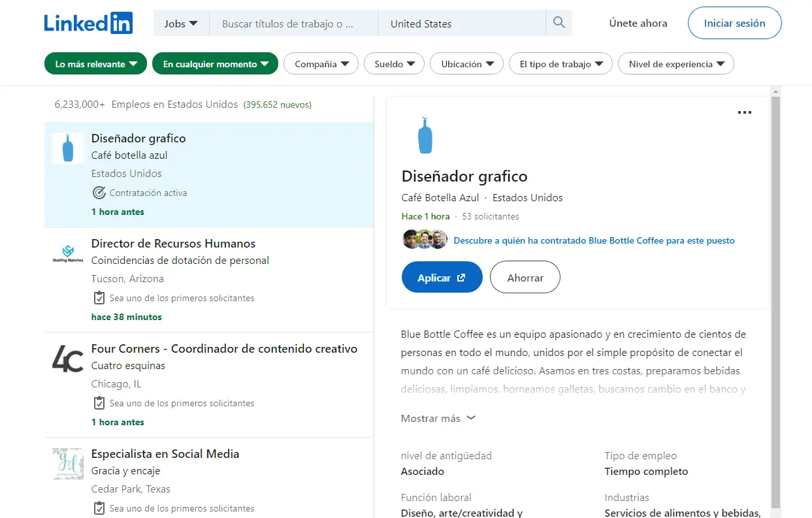The width and height of the screenshot is (812, 518).
Task: Click the Hace 1 hora timestamp in details
Action: click(x=426, y=216)
